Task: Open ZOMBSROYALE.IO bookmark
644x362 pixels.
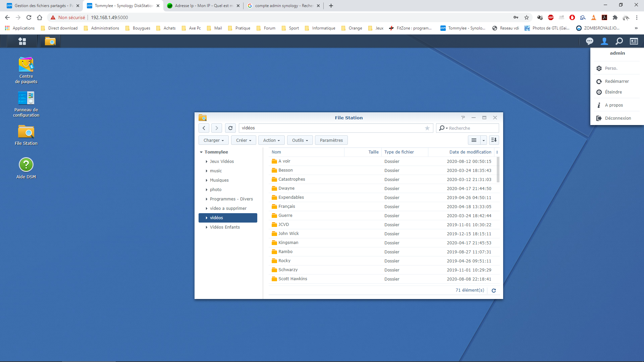Action: (598, 28)
